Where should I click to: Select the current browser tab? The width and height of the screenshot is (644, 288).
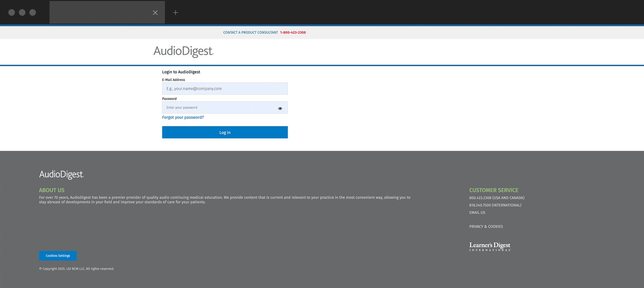click(x=107, y=12)
